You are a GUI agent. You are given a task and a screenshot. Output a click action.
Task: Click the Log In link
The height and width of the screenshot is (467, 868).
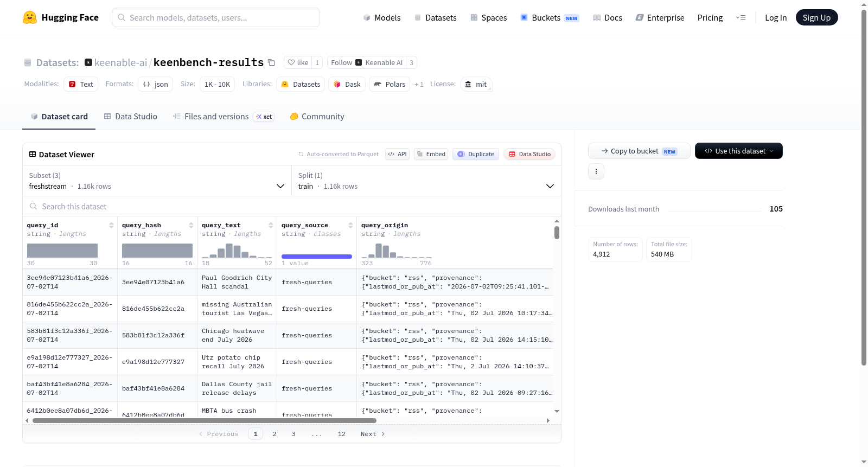click(776, 18)
